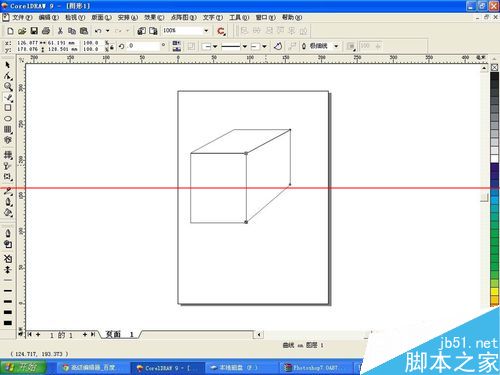The width and height of the screenshot is (500, 375).
Task: Go to first page navigator button
Action: point(30,334)
